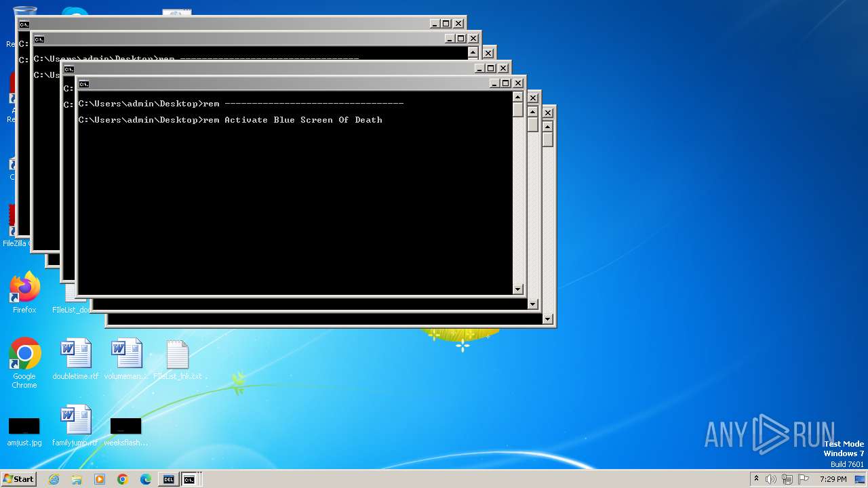Open the Start menu
This screenshot has width=868, height=488.
[18, 479]
